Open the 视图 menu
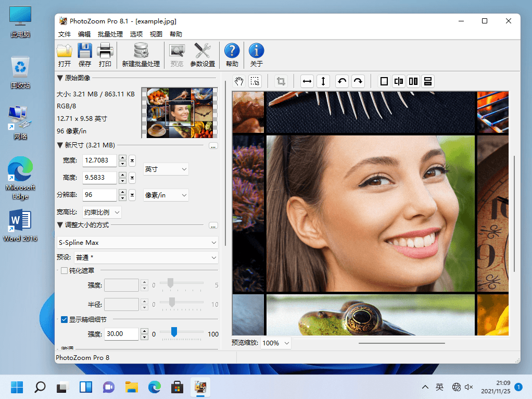This screenshot has height=399, width=532. coord(156,34)
